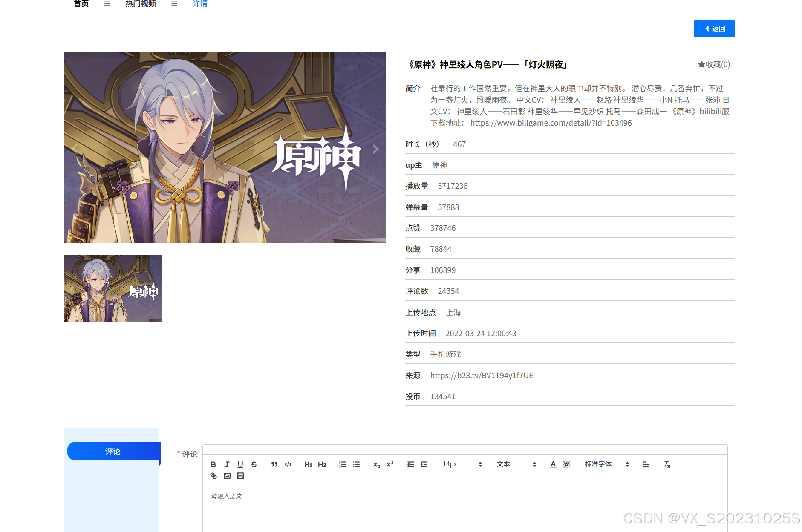Screen dimensions: 802x532
Task: Click the up主 value 原神
Action: (x=439, y=165)
